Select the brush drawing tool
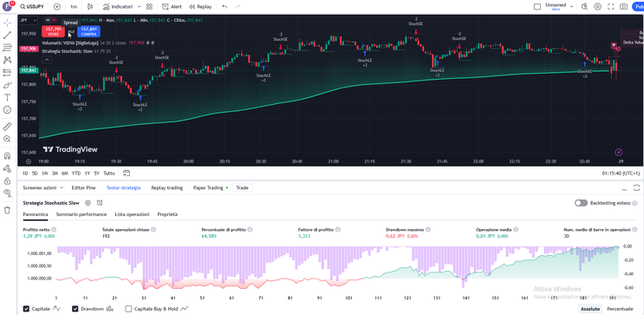 pos(7,85)
